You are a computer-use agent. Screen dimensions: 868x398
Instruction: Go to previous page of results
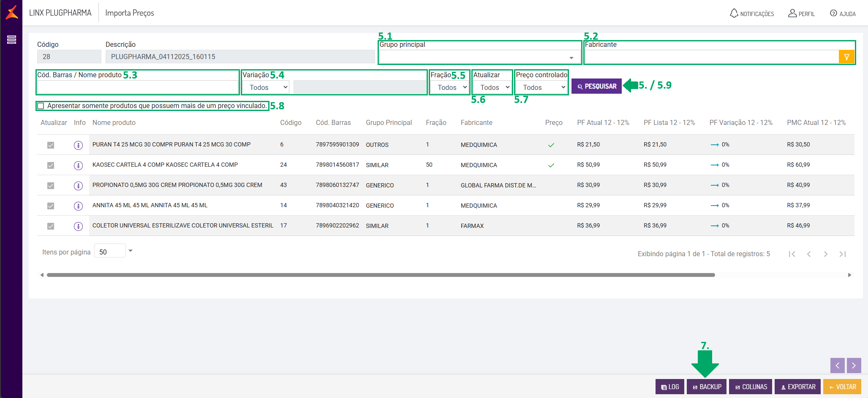click(x=809, y=254)
